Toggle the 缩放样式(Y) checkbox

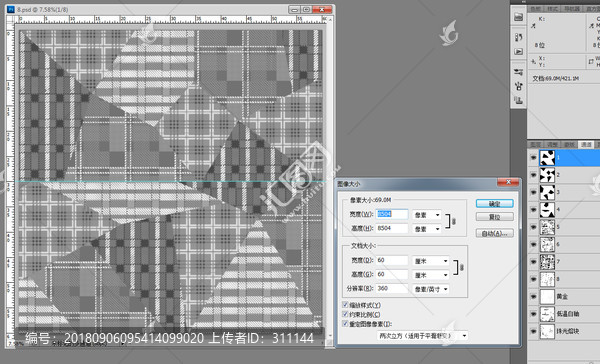pyautogui.click(x=345, y=305)
